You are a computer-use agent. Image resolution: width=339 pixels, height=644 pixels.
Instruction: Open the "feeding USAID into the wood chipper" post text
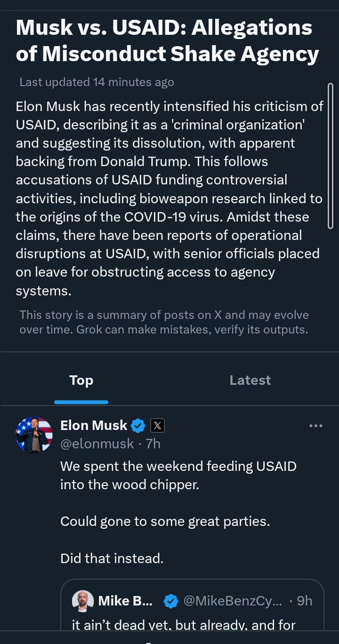(x=178, y=475)
